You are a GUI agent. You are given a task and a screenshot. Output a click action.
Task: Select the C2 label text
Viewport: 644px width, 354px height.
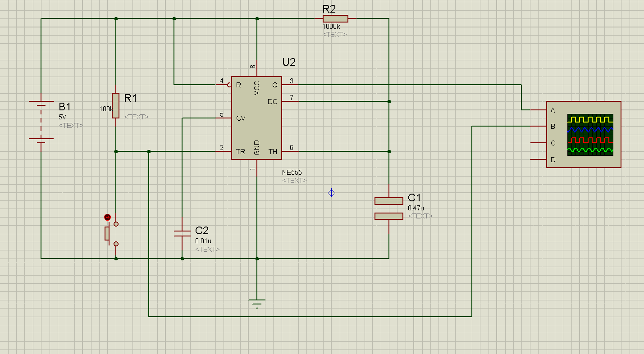click(x=202, y=231)
